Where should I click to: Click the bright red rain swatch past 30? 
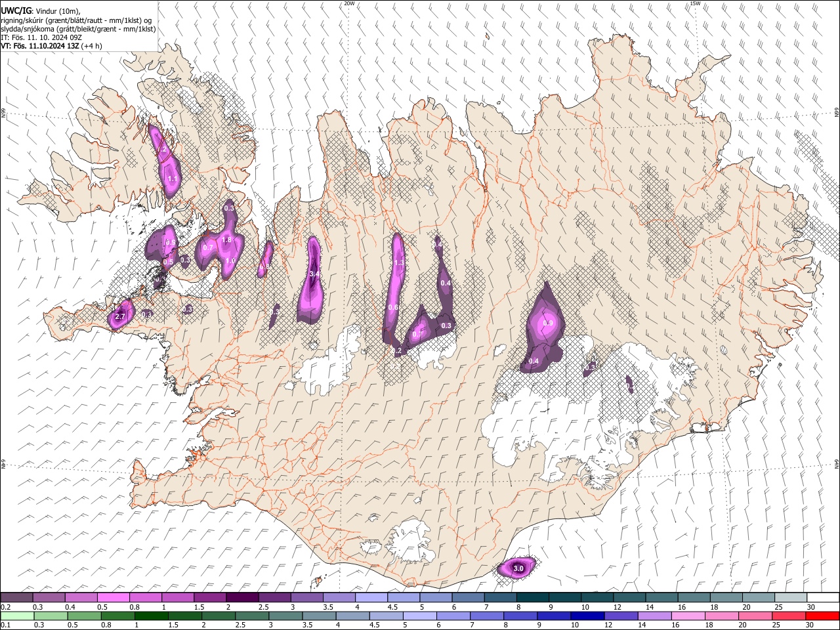822,616
